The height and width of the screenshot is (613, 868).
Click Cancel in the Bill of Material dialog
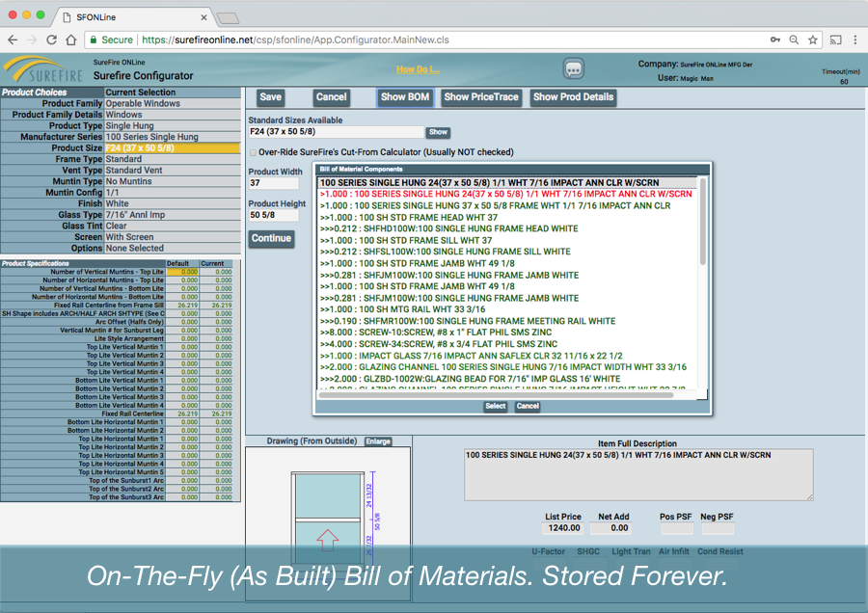click(x=528, y=406)
